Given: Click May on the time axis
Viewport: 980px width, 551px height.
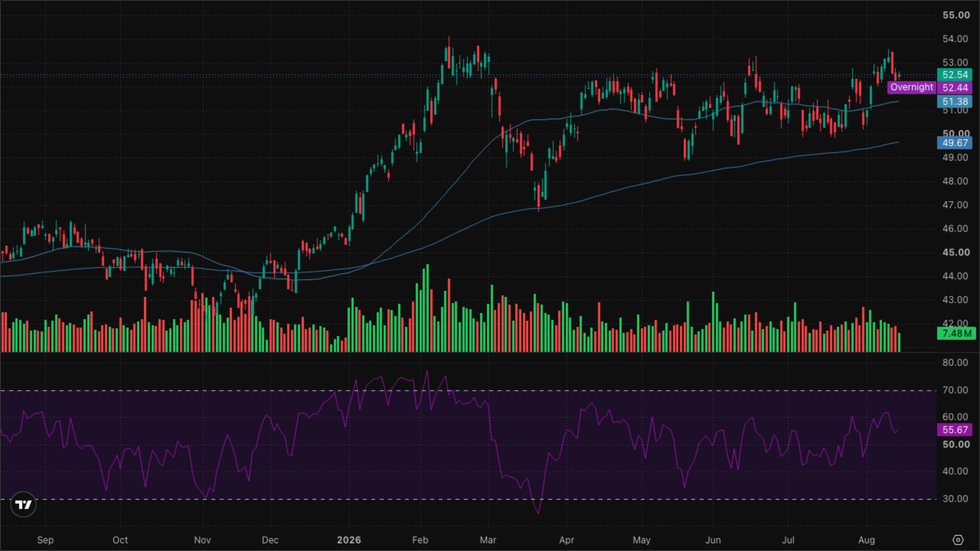Looking at the screenshot, I should [642, 540].
